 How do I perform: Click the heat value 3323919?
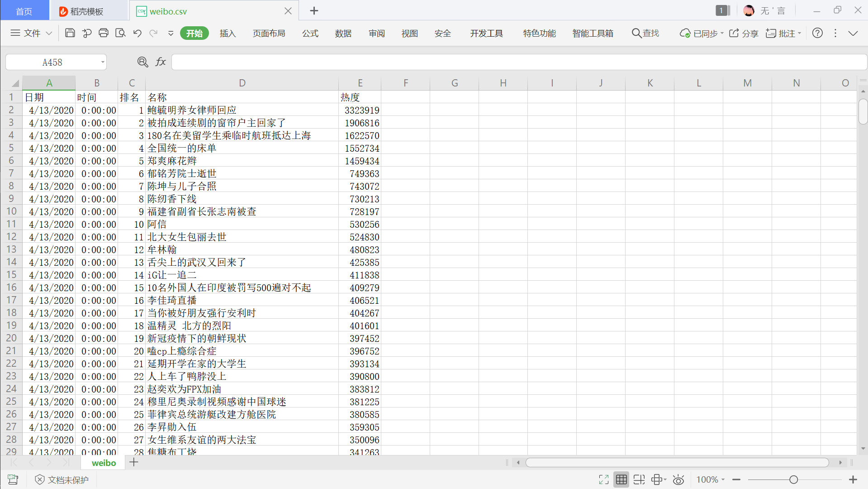(360, 110)
